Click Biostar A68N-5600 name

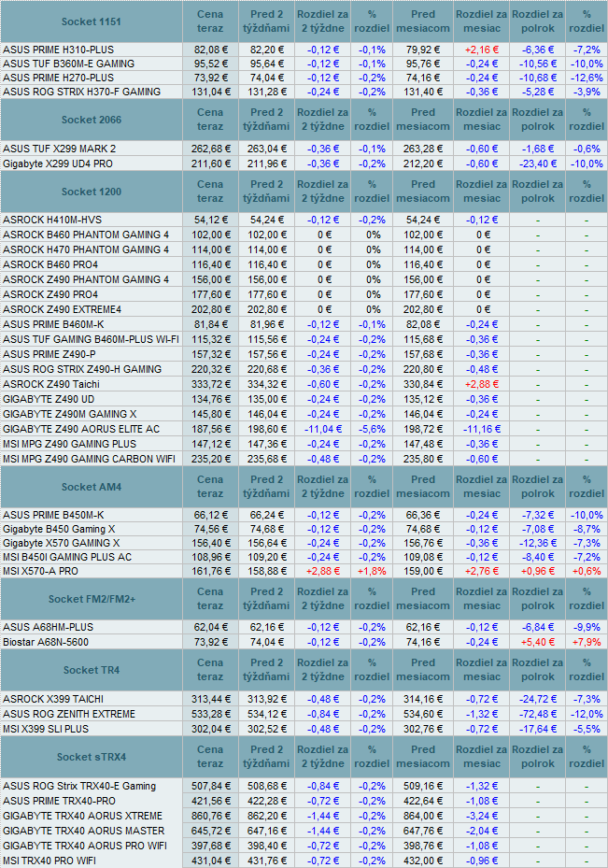coord(46,642)
